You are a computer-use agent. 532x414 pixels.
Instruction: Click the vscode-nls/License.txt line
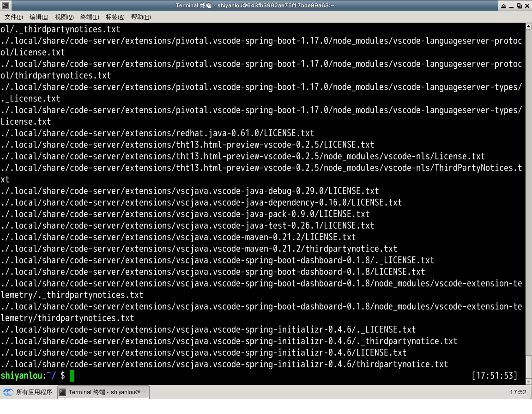[x=242, y=157]
